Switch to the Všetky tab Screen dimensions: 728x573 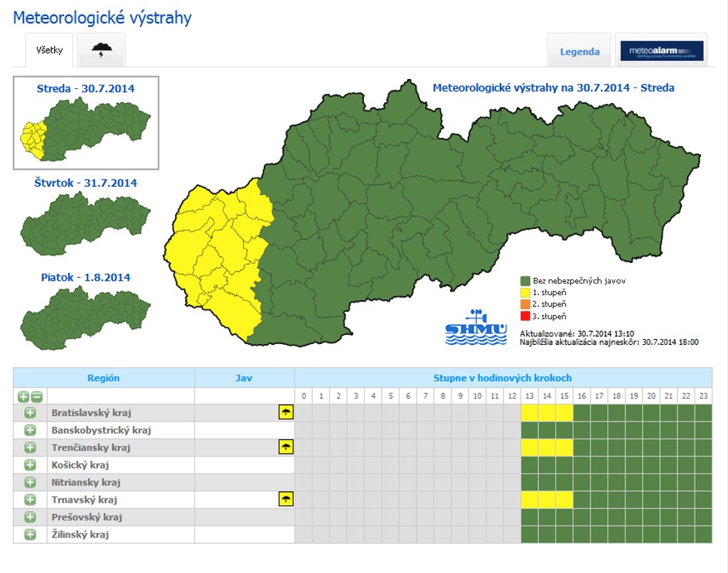(x=50, y=50)
